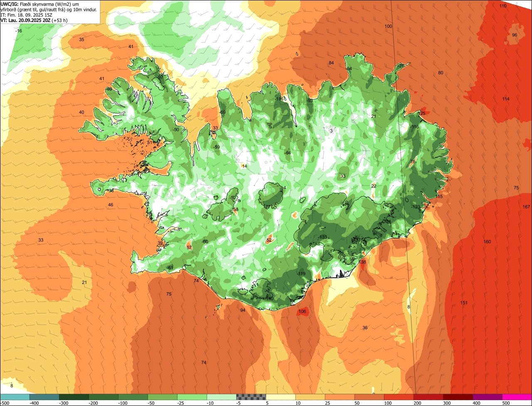Click the line 'yfirborð (grænt til, gul/rautt frá) og 10m vindur.'

pos(49,9)
